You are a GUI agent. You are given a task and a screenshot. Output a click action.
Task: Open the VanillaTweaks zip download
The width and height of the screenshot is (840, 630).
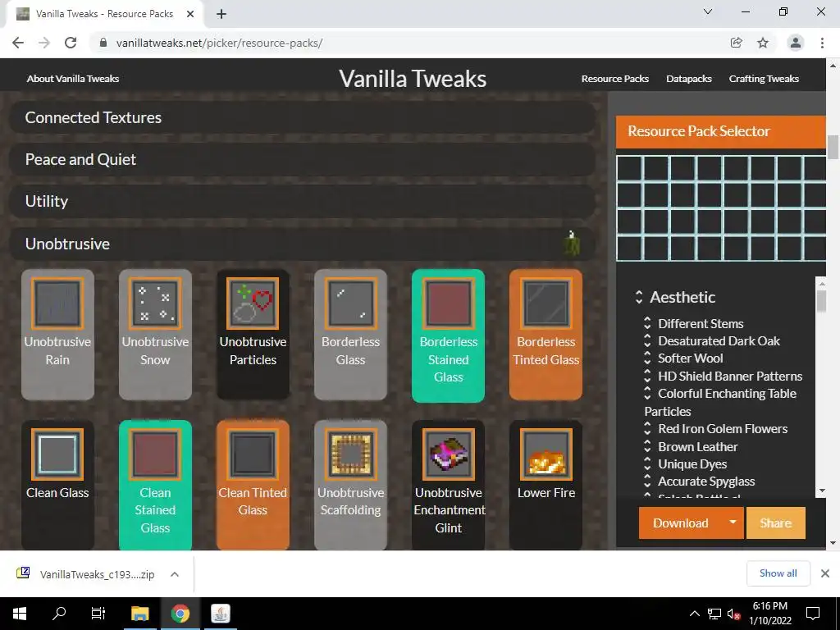[x=97, y=574]
